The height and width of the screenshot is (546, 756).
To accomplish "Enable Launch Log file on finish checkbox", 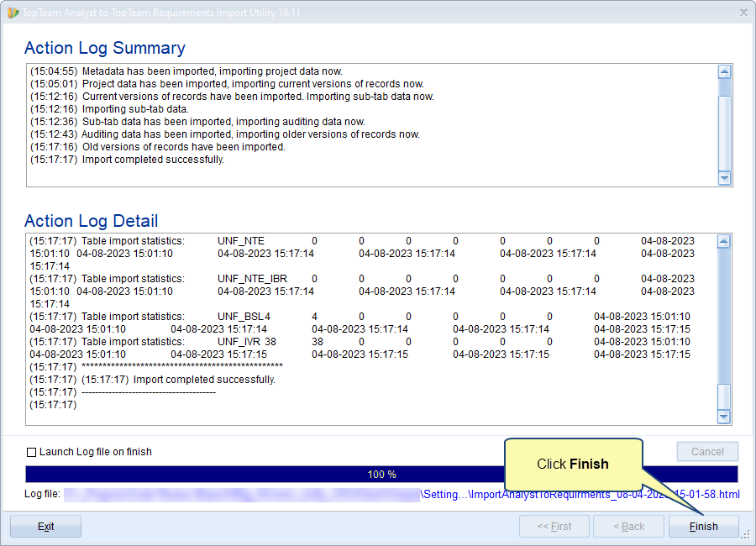I will tap(31, 452).
